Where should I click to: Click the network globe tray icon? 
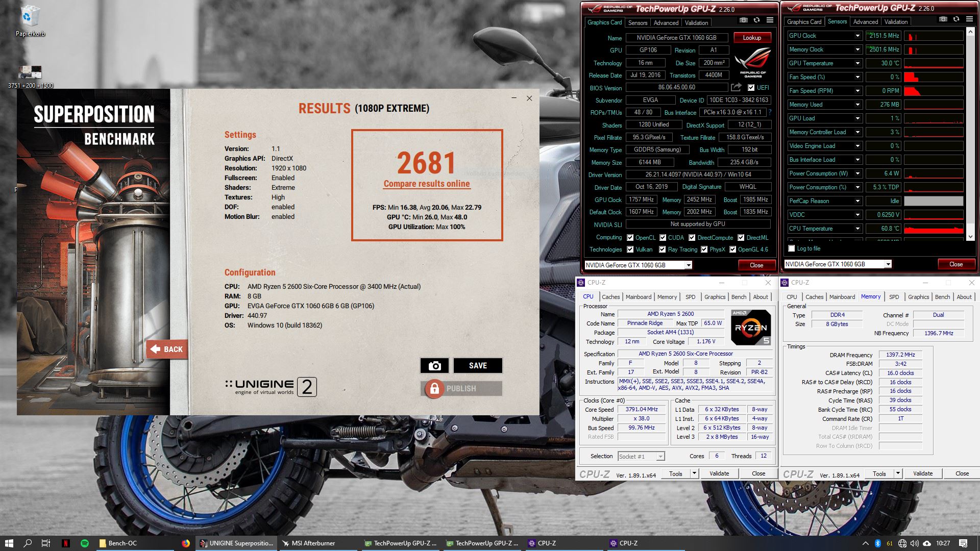902,543
